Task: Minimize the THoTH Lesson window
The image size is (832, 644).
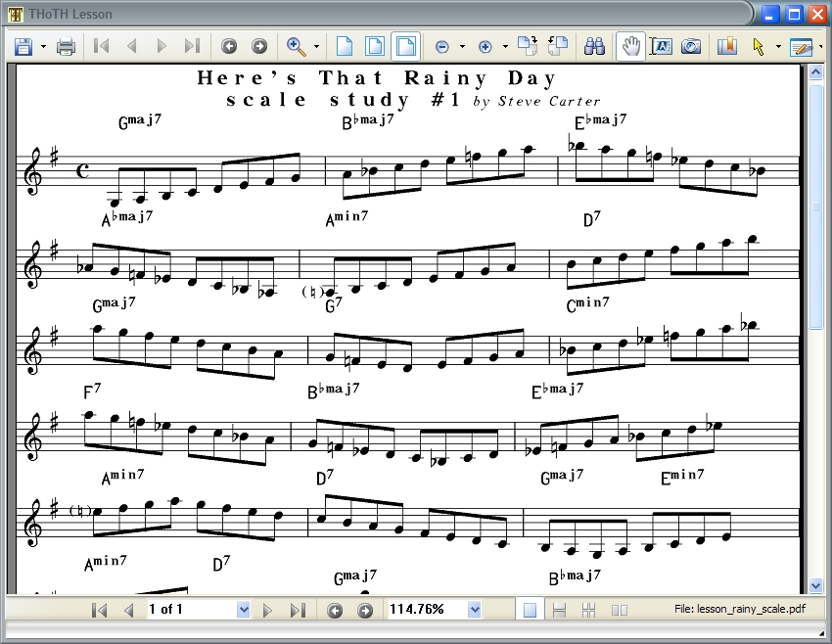Action: point(771,15)
